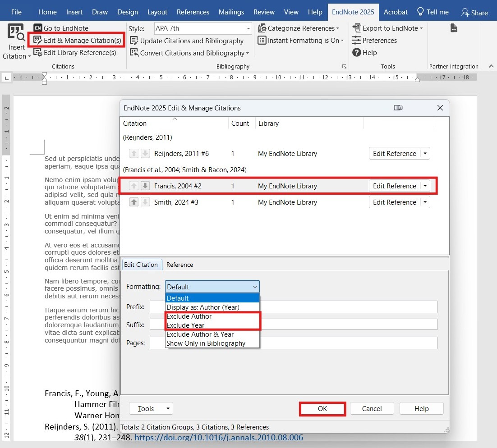Image resolution: width=497 pixels, height=448 pixels.
Task: Click the Share button
Action: pyautogui.click(x=474, y=12)
